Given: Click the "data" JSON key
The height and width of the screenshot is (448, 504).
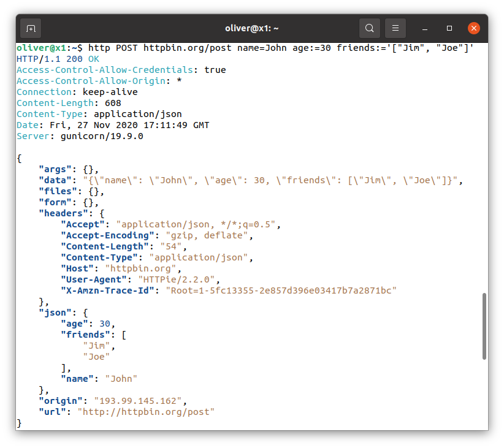Looking at the screenshot, I should (55, 180).
